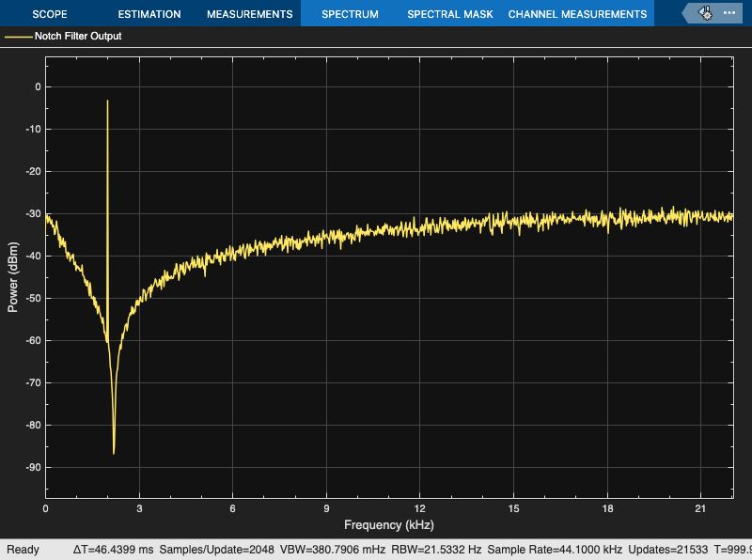The height and width of the screenshot is (560, 752).
Task: Click the Sample Rate=44.1000 kHz status entry
Action: click(555, 550)
